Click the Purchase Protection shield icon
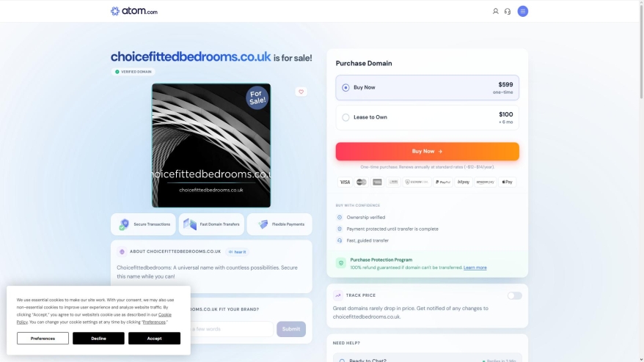 [341, 263]
